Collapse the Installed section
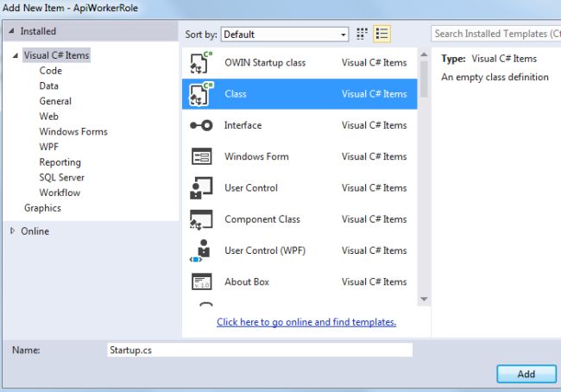This screenshot has height=392, width=561. [x=12, y=31]
